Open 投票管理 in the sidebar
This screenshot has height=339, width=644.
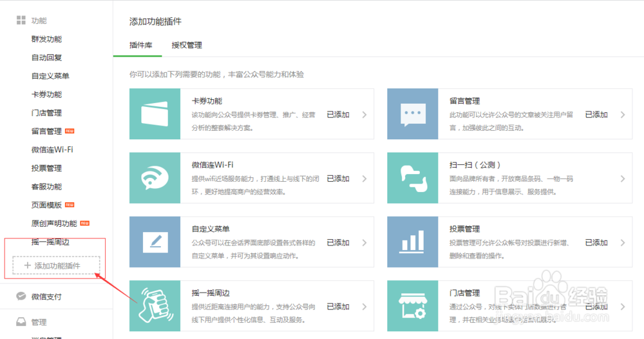coord(46,168)
